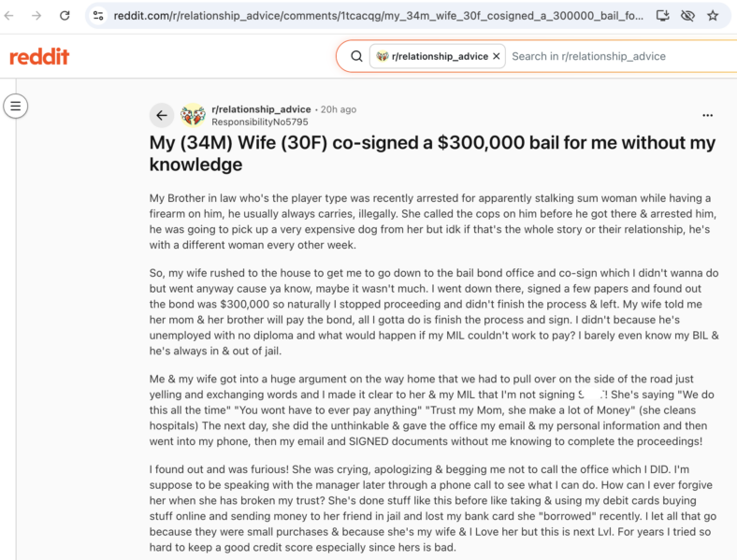Click the r/relationship_advice search scope chip

pos(432,56)
